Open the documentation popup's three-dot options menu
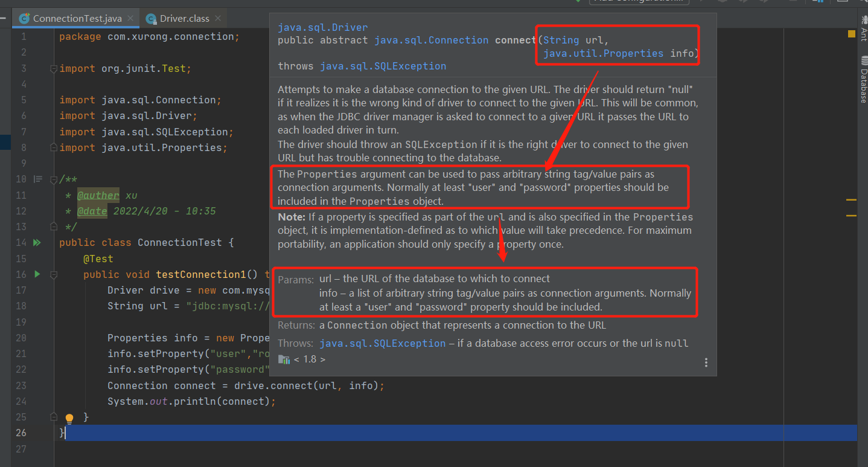The width and height of the screenshot is (868, 467). [706, 362]
